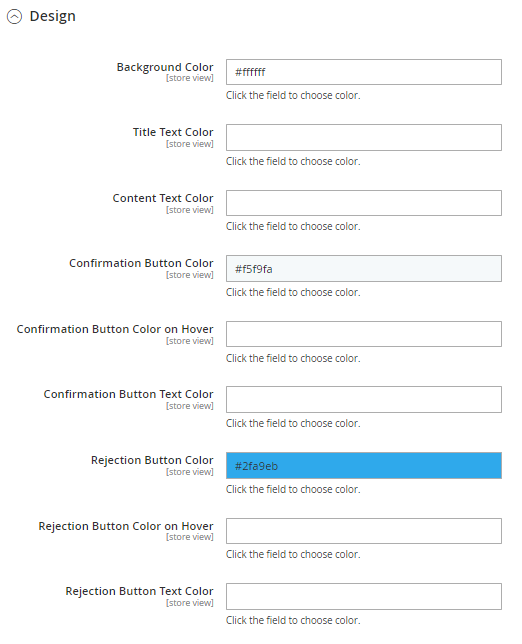Click the Rejection Button Text Color label
This screenshot has height=644, width=522.
tap(139, 591)
